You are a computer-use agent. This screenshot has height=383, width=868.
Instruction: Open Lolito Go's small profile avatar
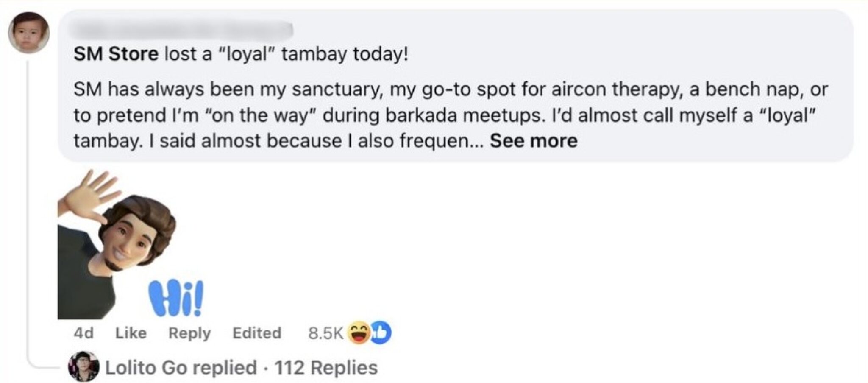coord(83,367)
